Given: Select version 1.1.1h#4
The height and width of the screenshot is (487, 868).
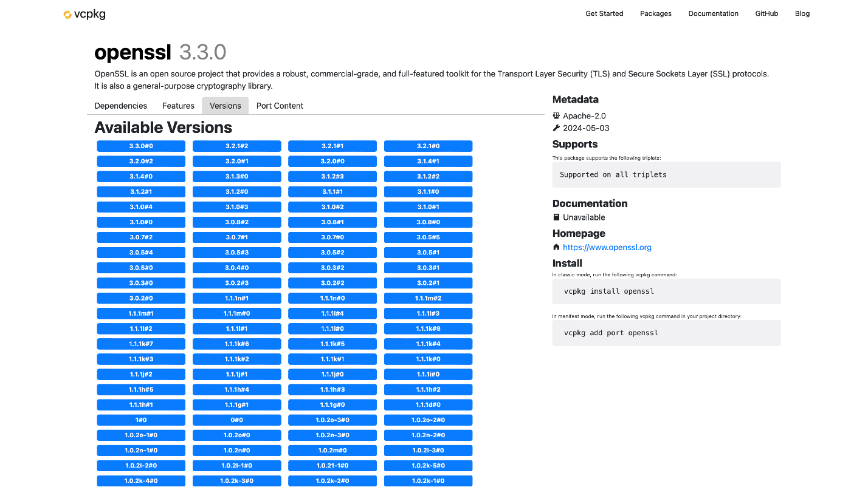Looking at the screenshot, I should [x=237, y=389].
